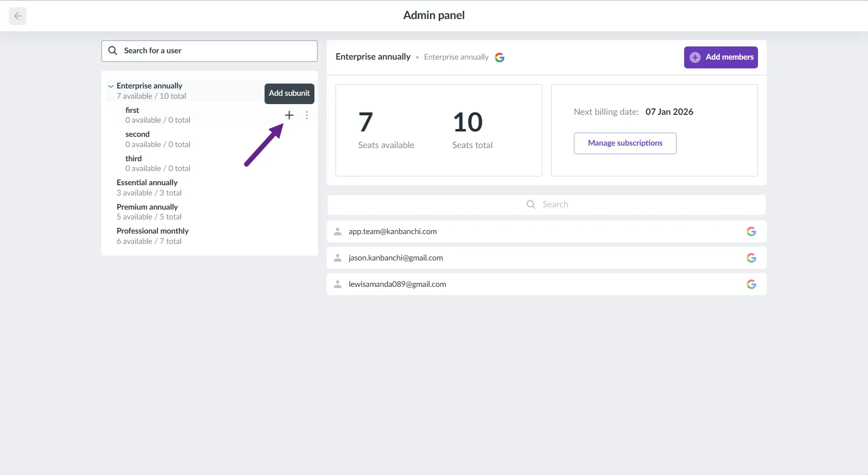This screenshot has height=475, width=868.
Task: Collapse the Enterprise annually tree chevron
Action: click(111, 86)
